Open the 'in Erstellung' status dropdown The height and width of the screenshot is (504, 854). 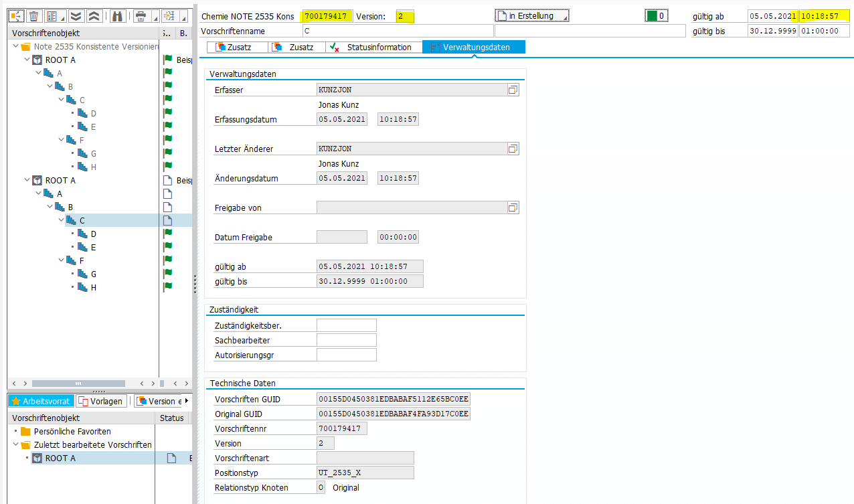point(532,16)
